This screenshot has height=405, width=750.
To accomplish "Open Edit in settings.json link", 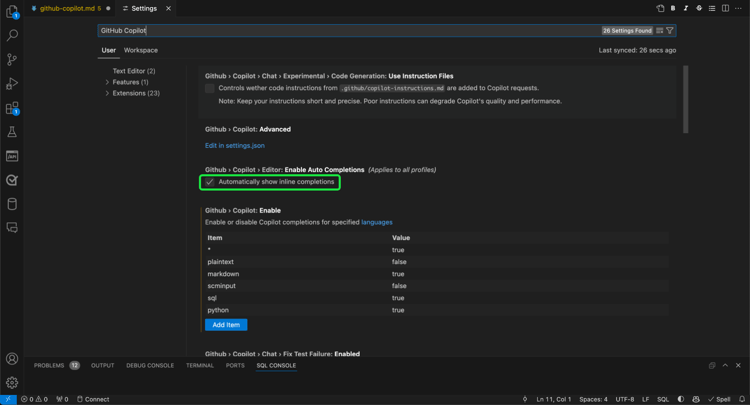I will (x=235, y=145).
